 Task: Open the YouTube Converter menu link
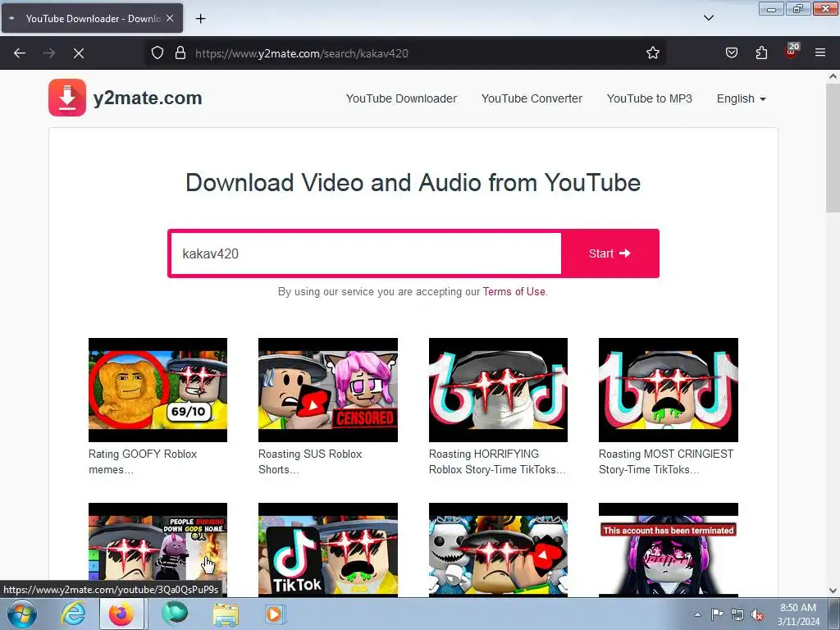[x=532, y=98]
